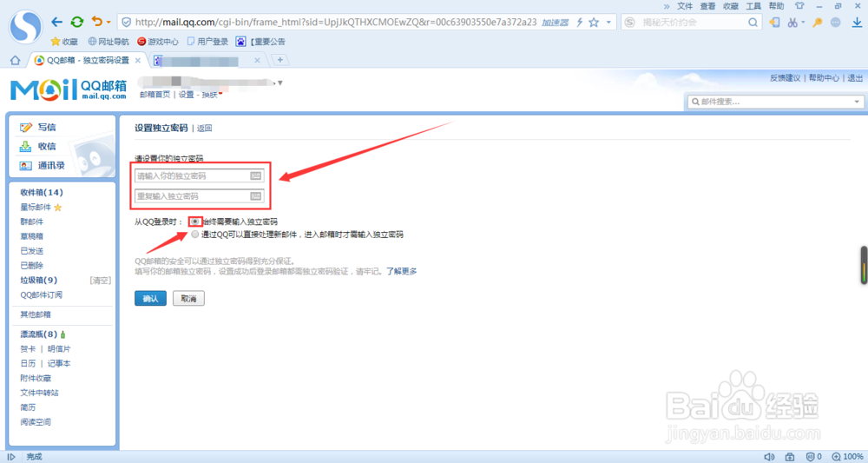Screen dimensions: 868x463
Task: Click the 设置 link in header
Action: pyautogui.click(x=186, y=95)
